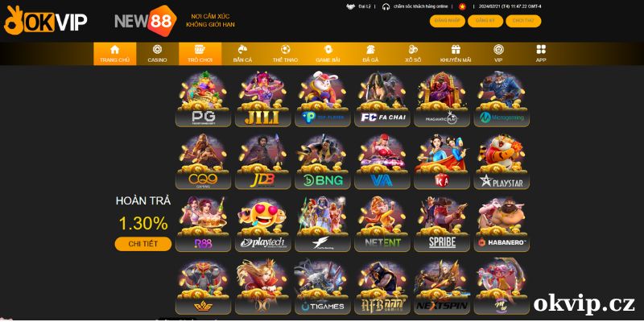Image resolution: width=644 pixels, height=322 pixels.
Task: Select the JILI game provider
Action: (x=262, y=99)
